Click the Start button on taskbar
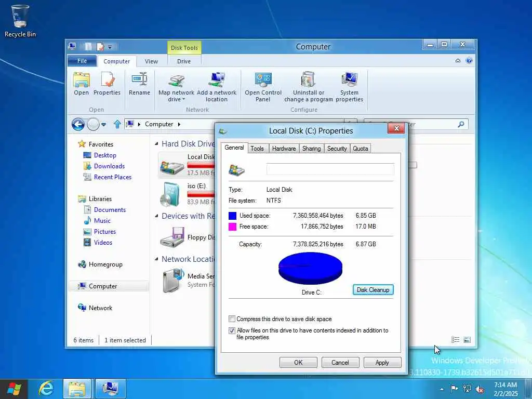The width and height of the screenshot is (532, 399). click(14, 389)
